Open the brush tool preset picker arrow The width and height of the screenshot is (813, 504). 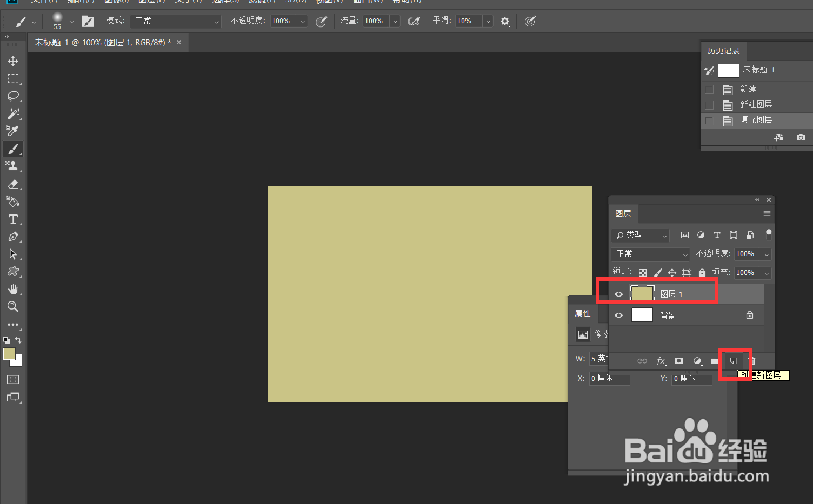pyautogui.click(x=34, y=22)
